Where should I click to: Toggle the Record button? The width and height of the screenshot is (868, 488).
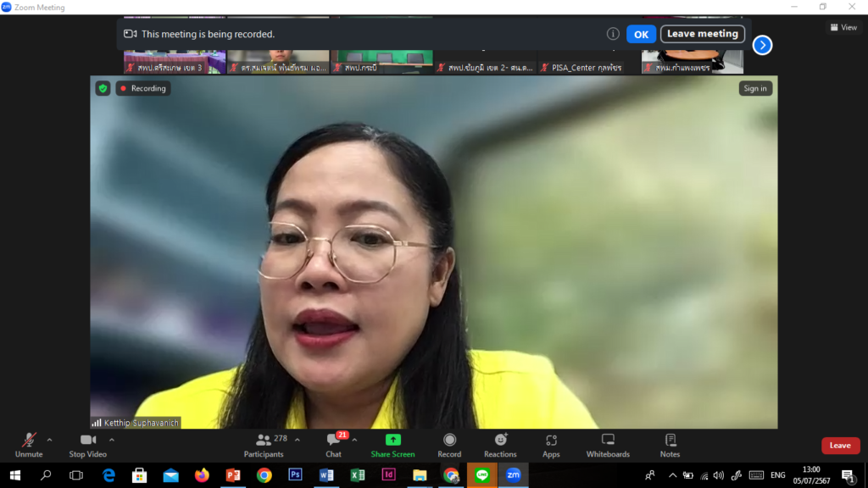click(x=449, y=445)
